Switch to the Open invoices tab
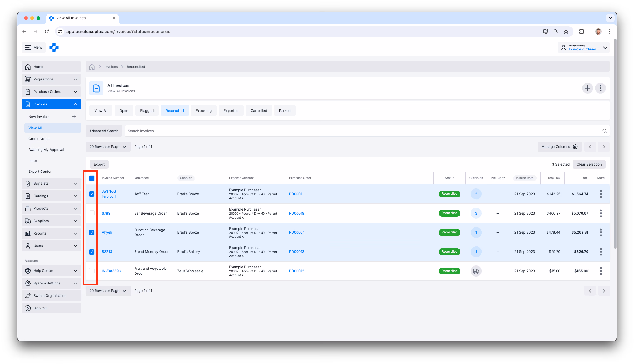The width and height of the screenshot is (634, 364). (124, 111)
